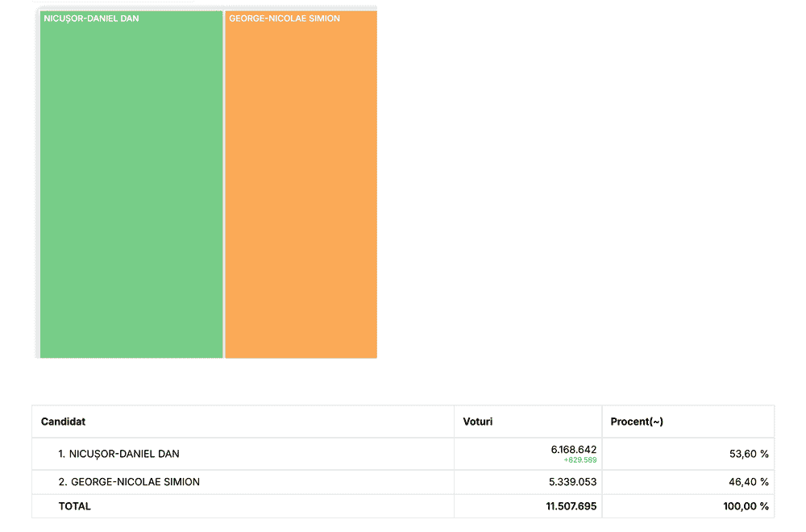Click the total votes value 11.507.695
Viewport: 806px width, 532px height.
click(x=571, y=506)
